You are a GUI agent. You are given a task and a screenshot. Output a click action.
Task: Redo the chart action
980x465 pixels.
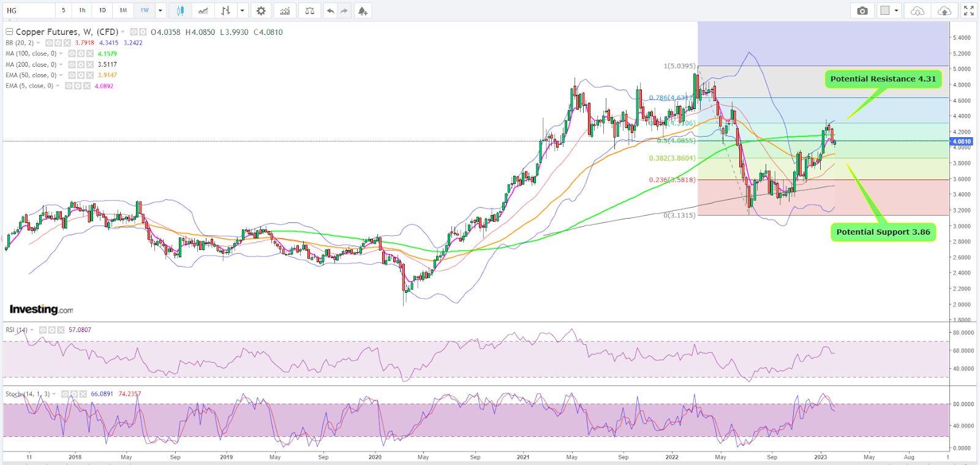pos(345,10)
